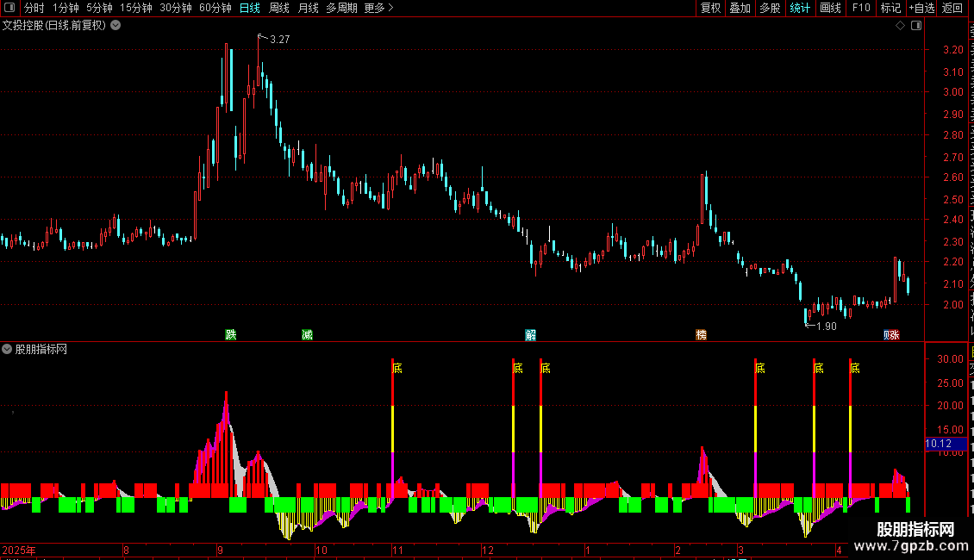Toggle side panel icon in main chart corner

point(916,26)
